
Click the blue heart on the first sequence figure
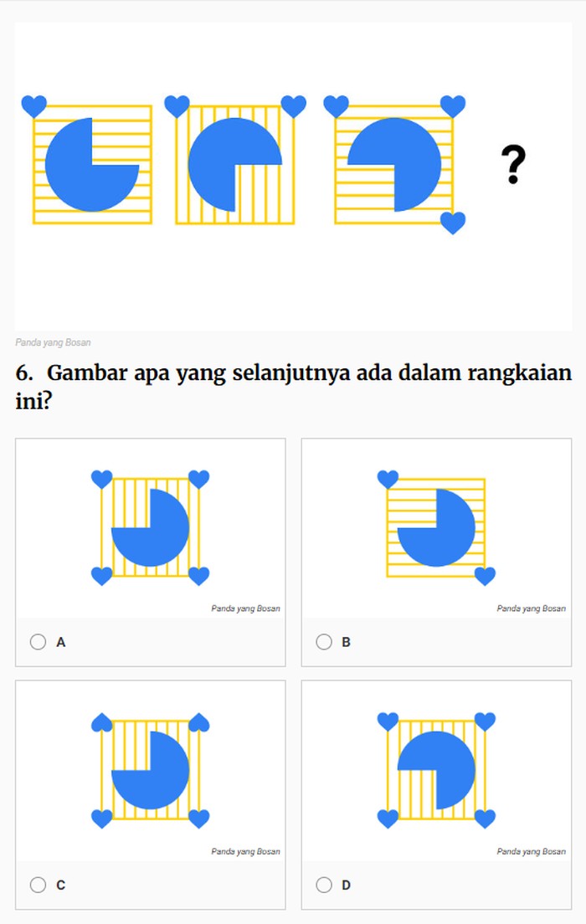click(33, 106)
